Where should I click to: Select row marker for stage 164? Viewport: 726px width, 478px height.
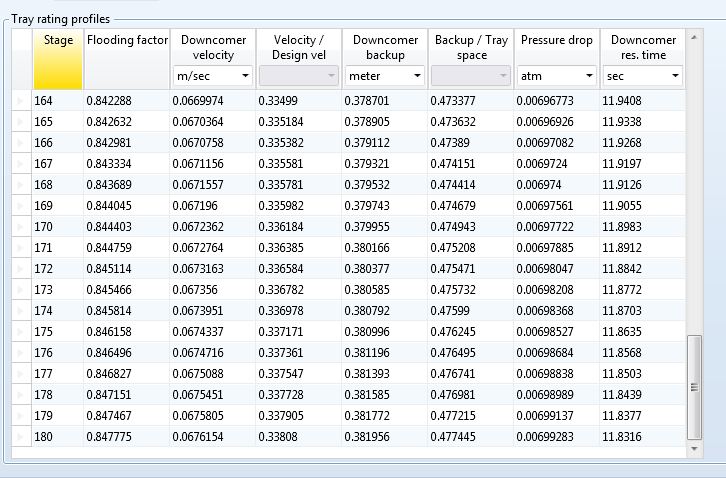(21, 101)
